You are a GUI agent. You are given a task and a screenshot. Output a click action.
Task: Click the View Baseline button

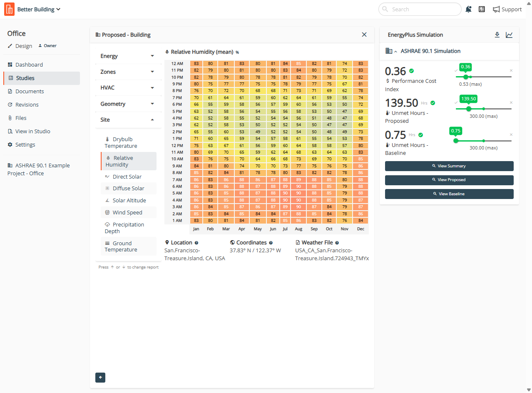click(x=449, y=194)
